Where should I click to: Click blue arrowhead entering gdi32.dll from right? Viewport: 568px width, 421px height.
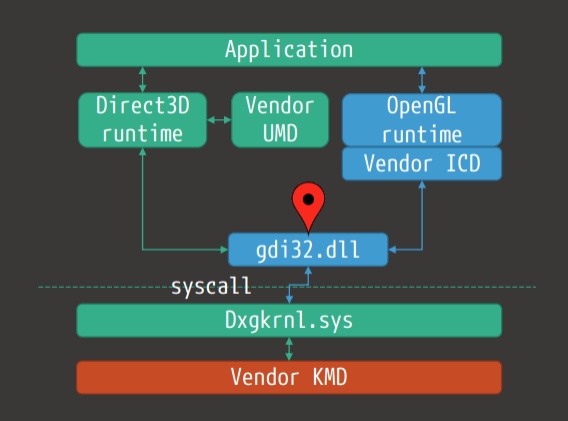[x=392, y=250]
